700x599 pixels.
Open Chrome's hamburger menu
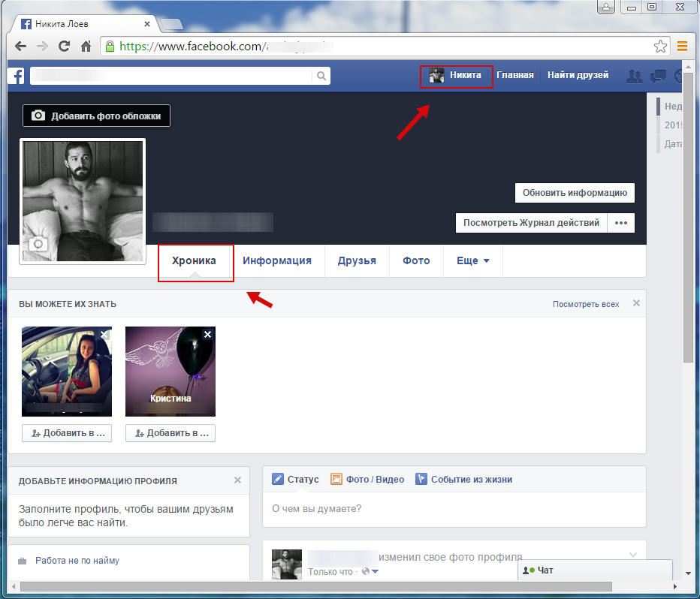tap(682, 47)
